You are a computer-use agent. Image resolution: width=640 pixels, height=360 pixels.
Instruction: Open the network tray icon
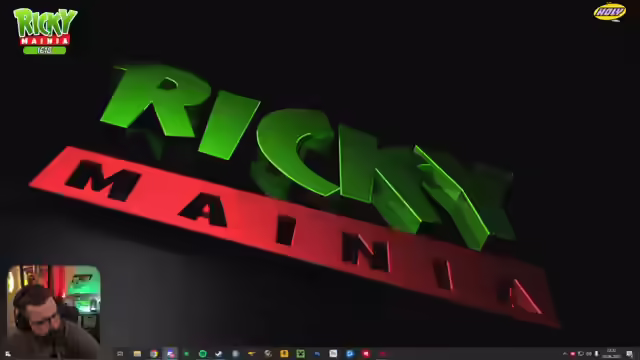tap(589, 354)
